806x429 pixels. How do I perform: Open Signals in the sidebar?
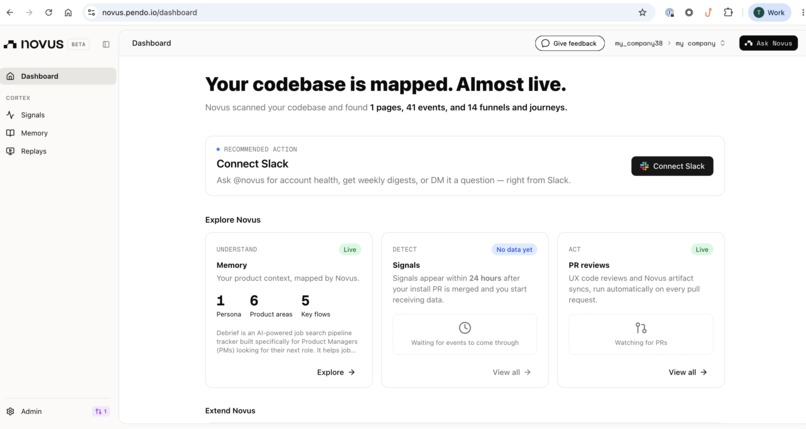click(58, 115)
